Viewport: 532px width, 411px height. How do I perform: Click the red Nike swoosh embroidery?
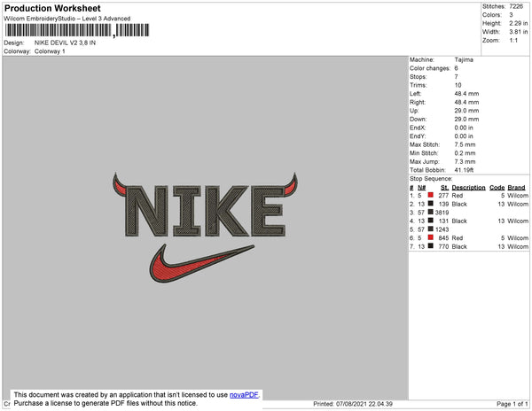click(202, 263)
